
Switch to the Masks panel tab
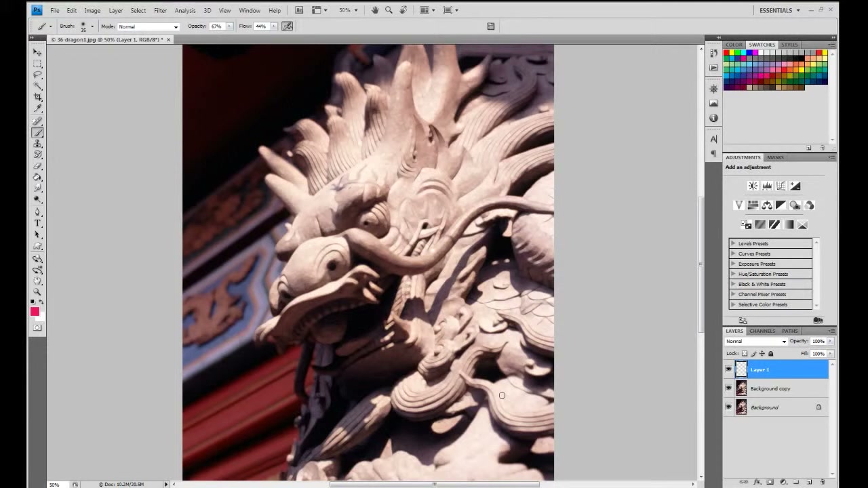pos(775,157)
